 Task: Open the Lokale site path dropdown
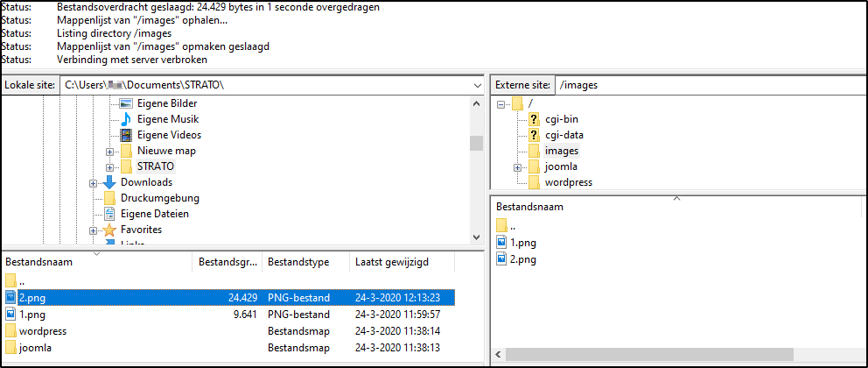477,85
